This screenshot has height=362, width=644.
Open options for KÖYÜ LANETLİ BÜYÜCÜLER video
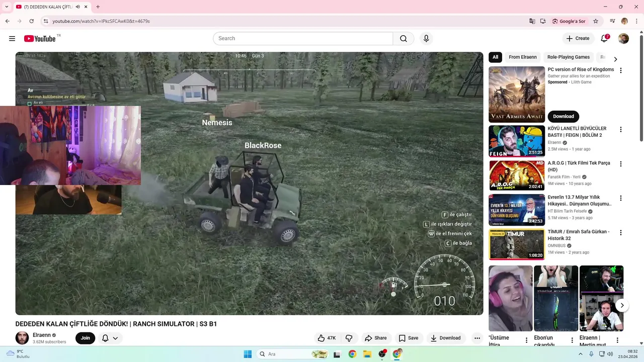620,129
